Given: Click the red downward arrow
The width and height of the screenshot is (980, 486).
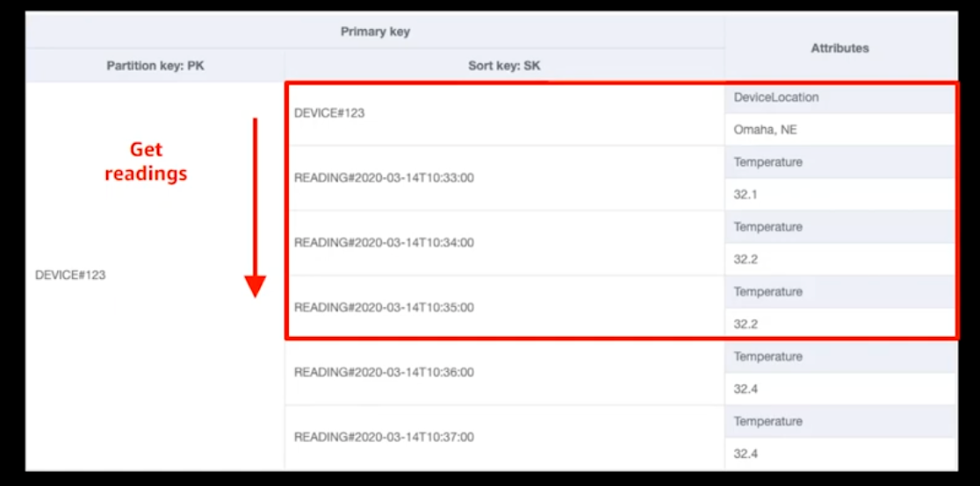Looking at the screenshot, I should pyautogui.click(x=255, y=207).
